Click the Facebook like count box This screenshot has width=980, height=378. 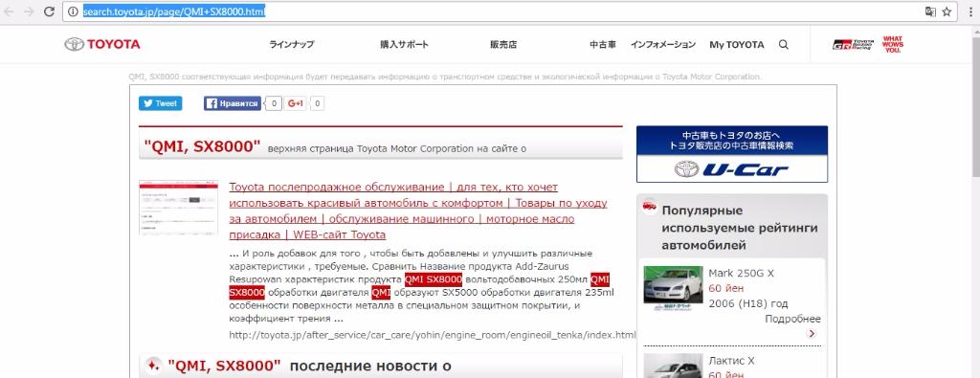(273, 103)
